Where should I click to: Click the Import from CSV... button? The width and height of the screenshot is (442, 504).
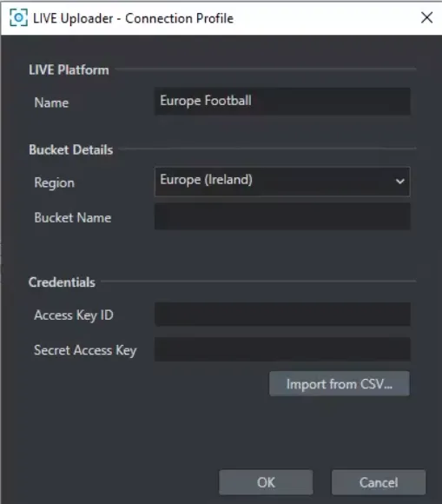[340, 384]
